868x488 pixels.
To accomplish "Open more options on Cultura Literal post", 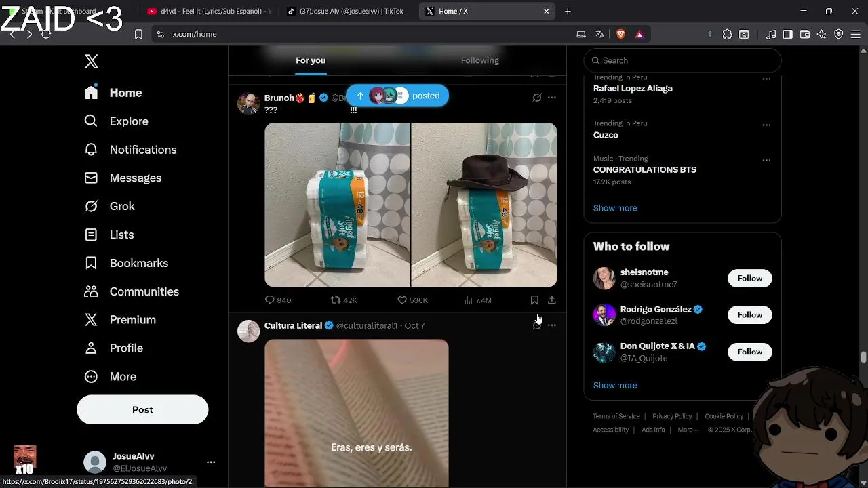I will 552,325.
